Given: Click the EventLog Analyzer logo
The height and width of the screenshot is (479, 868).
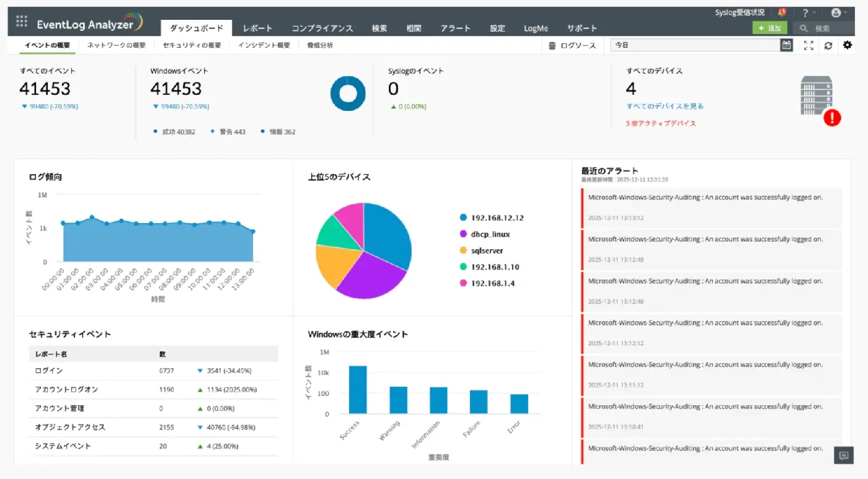Looking at the screenshot, I should pos(90,24).
